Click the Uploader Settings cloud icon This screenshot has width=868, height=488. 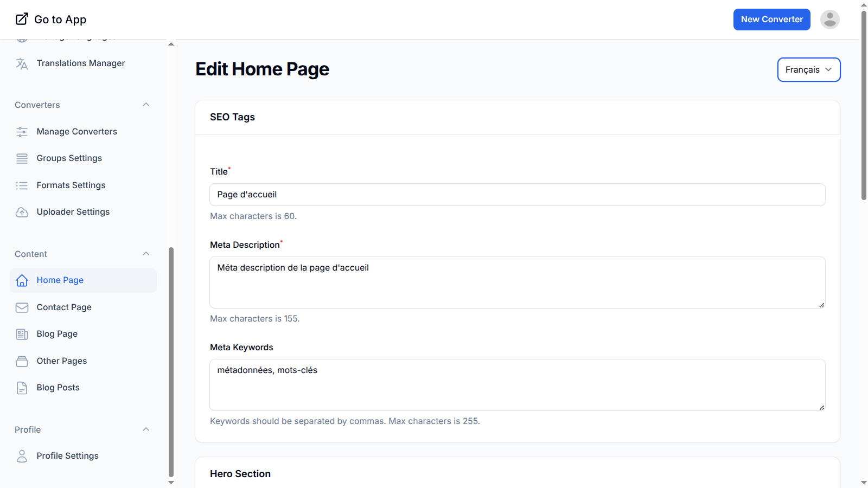(x=22, y=212)
